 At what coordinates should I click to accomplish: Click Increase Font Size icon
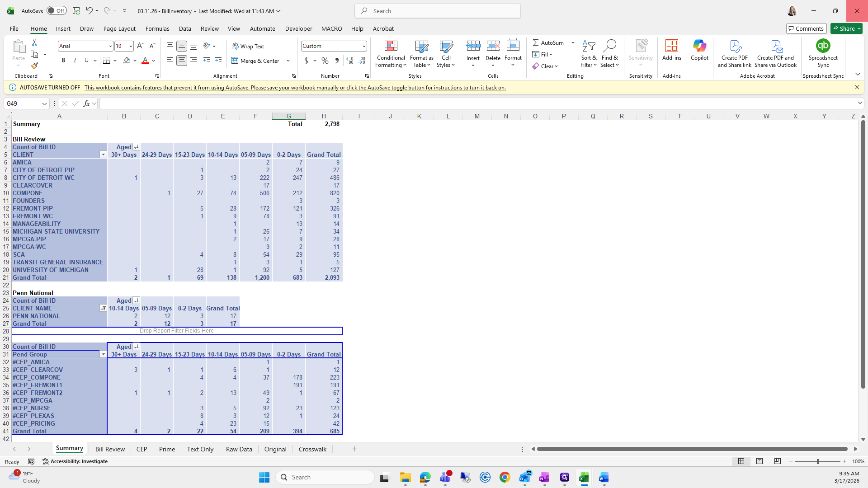point(140,46)
